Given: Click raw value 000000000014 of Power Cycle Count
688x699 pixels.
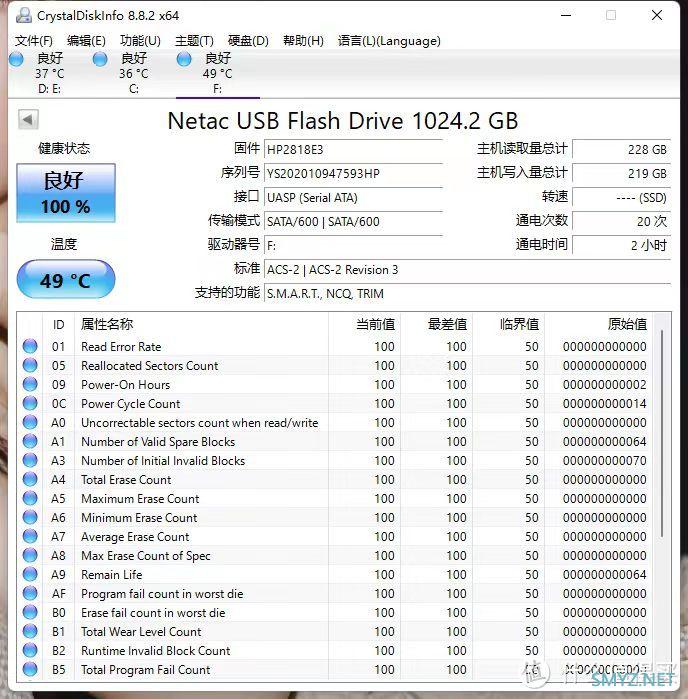Looking at the screenshot, I should [x=604, y=404].
